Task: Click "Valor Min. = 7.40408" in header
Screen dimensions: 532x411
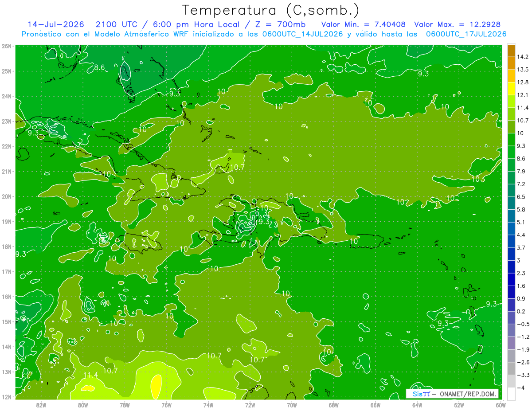Action: pyautogui.click(x=364, y=24)
